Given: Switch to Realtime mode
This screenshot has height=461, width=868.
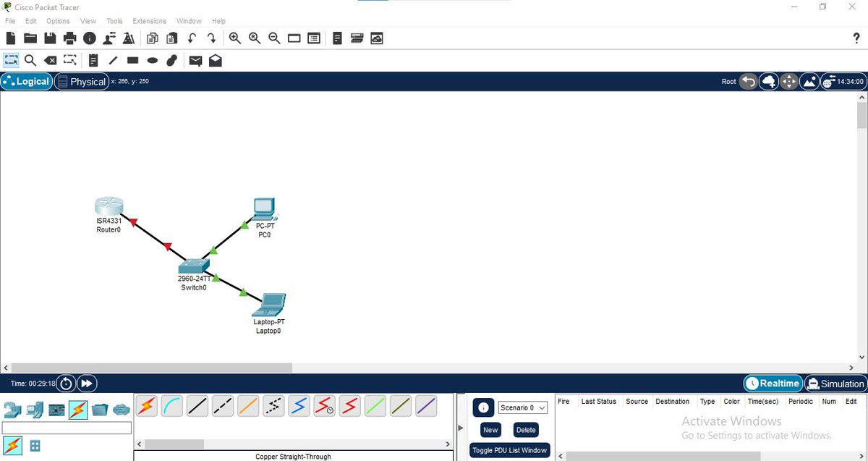Looking at the screenshot, I should click(x=773, y=384).
